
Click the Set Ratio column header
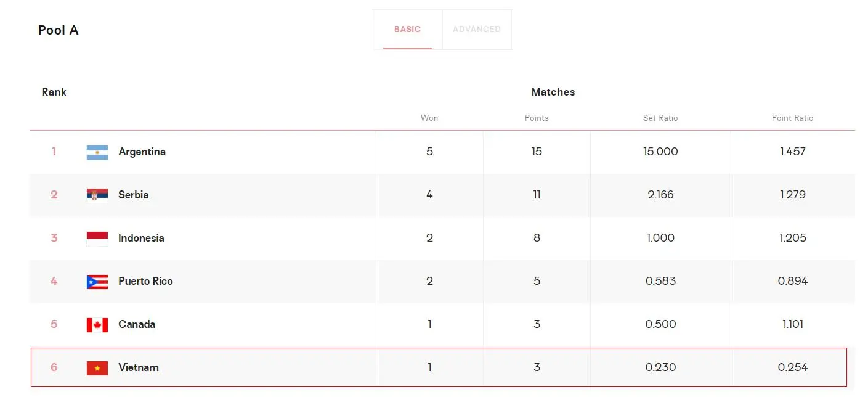(x=660, y=118)
